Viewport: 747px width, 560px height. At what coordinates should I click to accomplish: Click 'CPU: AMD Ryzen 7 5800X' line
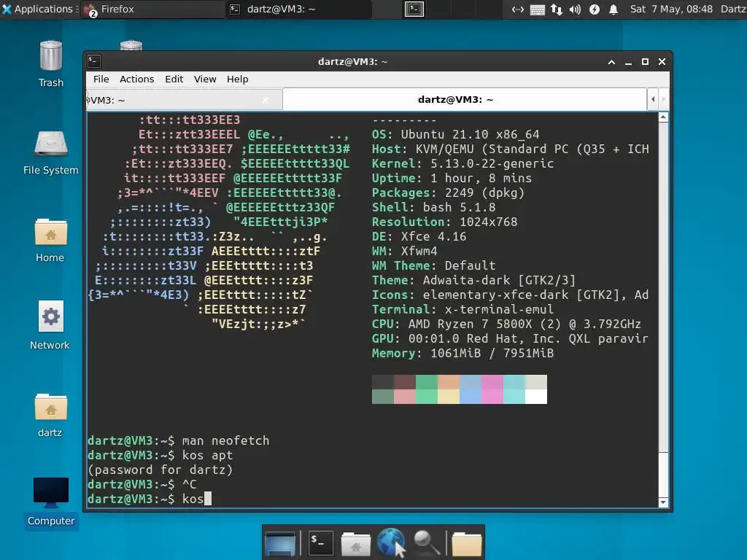tap(506, 324)
